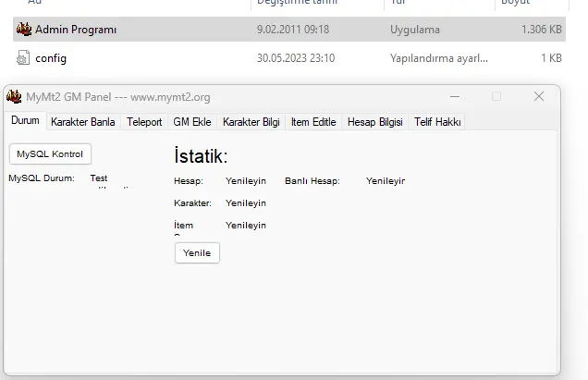
Task: Click the Karakter: label in statistics
Action: coord(192,202)
